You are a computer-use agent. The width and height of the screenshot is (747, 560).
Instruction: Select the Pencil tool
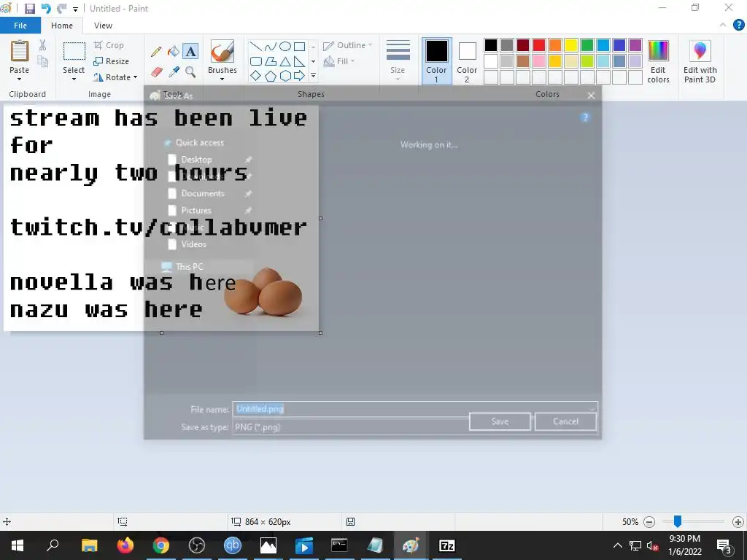click(156, 52)
